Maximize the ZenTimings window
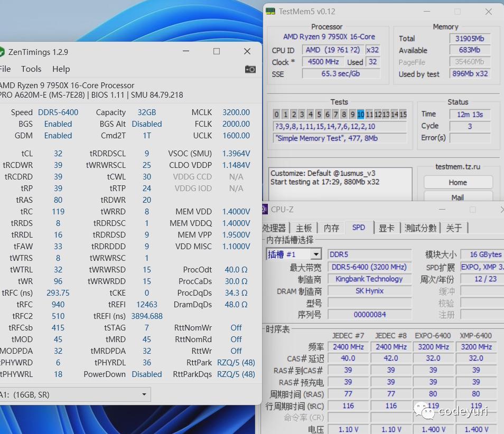 [x=216, y=51]
